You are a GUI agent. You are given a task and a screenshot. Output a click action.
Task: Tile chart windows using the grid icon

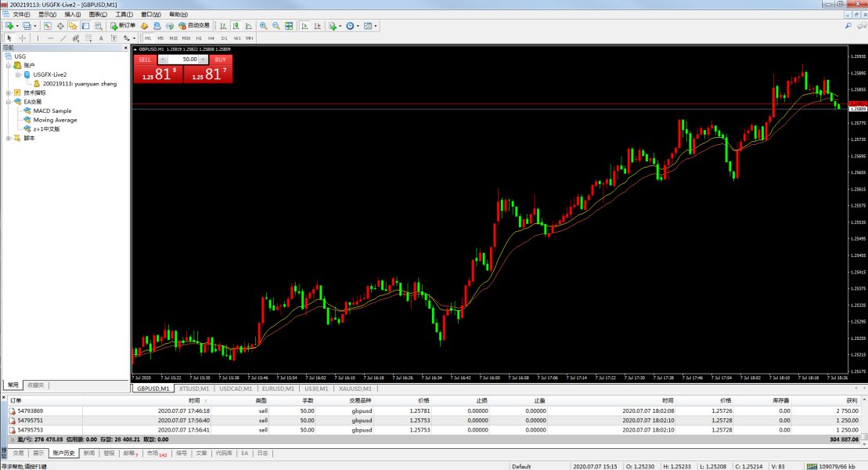[x=289, y=26]
